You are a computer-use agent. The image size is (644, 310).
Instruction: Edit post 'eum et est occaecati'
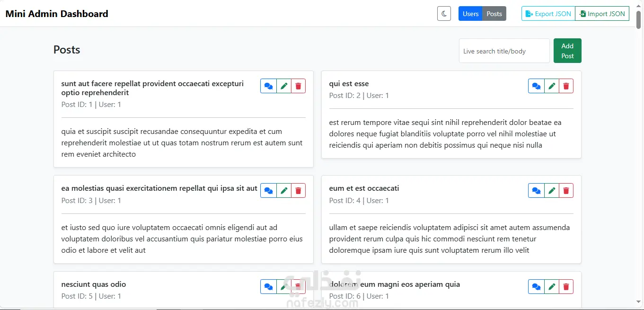552,191
